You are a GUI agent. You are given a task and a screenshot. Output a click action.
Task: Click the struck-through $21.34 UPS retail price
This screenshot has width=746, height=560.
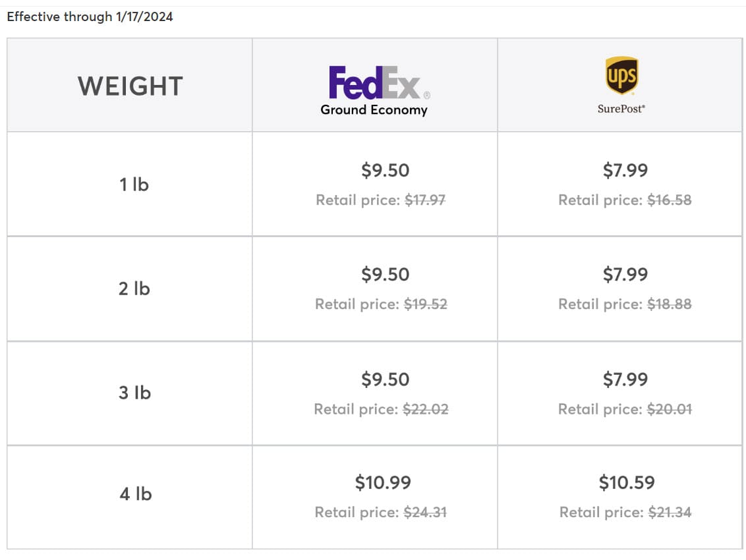670,513
